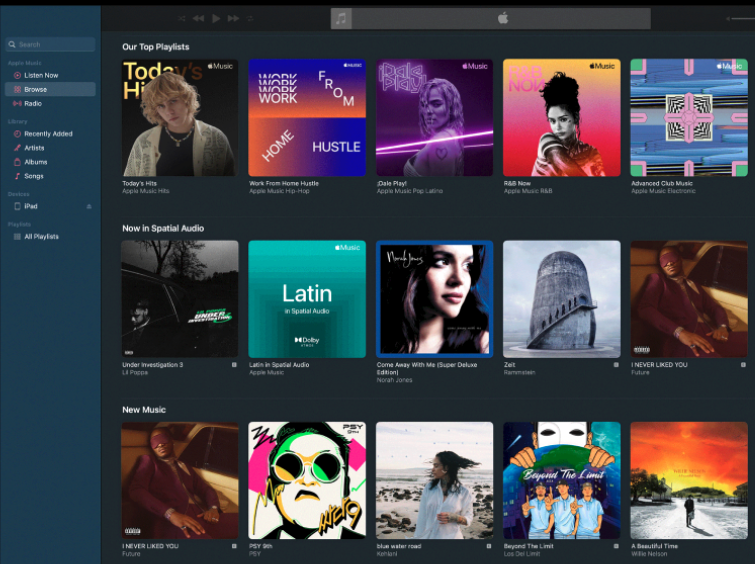Click the All Playlists grid icon
Image resolution: width=755 pixels, height=564 pixels.
(x=17, y=236)
